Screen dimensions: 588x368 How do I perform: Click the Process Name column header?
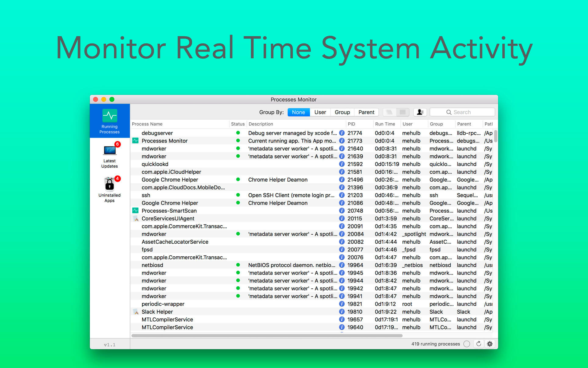pos(148,124)
